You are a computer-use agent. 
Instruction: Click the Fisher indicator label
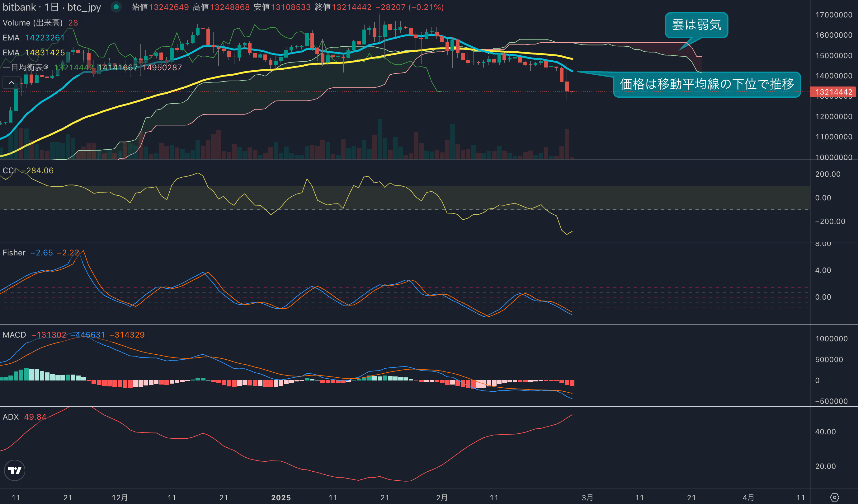(14, 253)
